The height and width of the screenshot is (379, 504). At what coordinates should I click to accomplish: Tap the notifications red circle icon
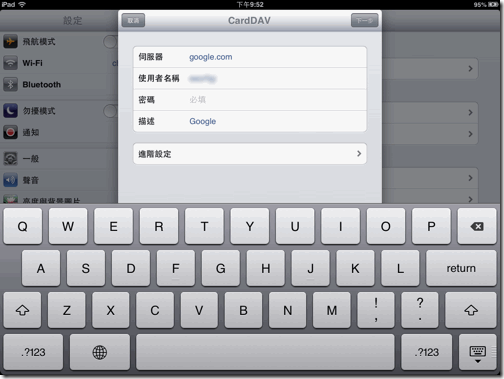pos(10,132)
